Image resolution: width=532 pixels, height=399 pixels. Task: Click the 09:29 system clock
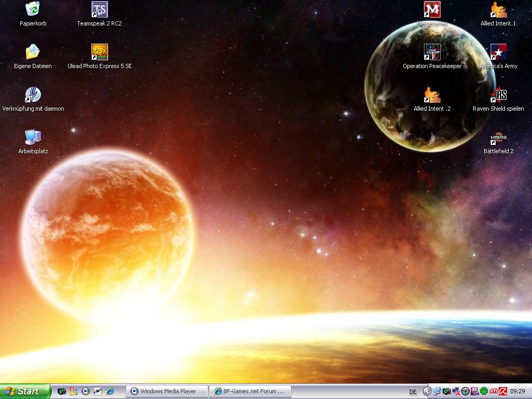coord(517,392)
